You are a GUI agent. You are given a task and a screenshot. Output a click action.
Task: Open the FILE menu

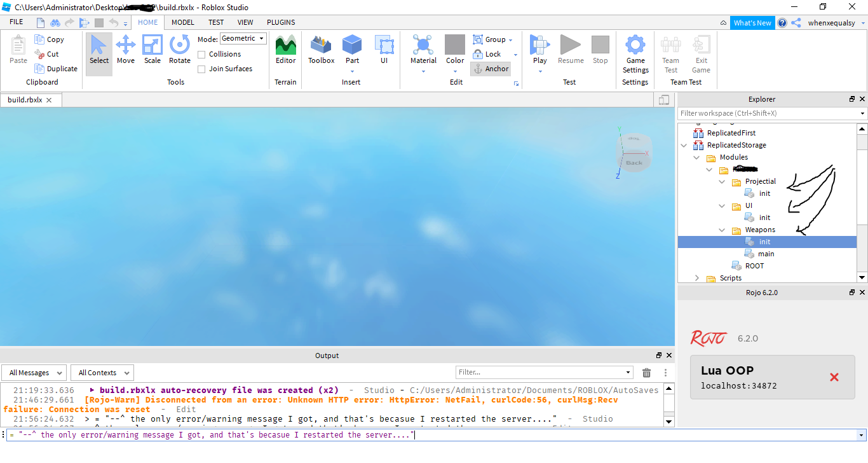pos(16,22)
